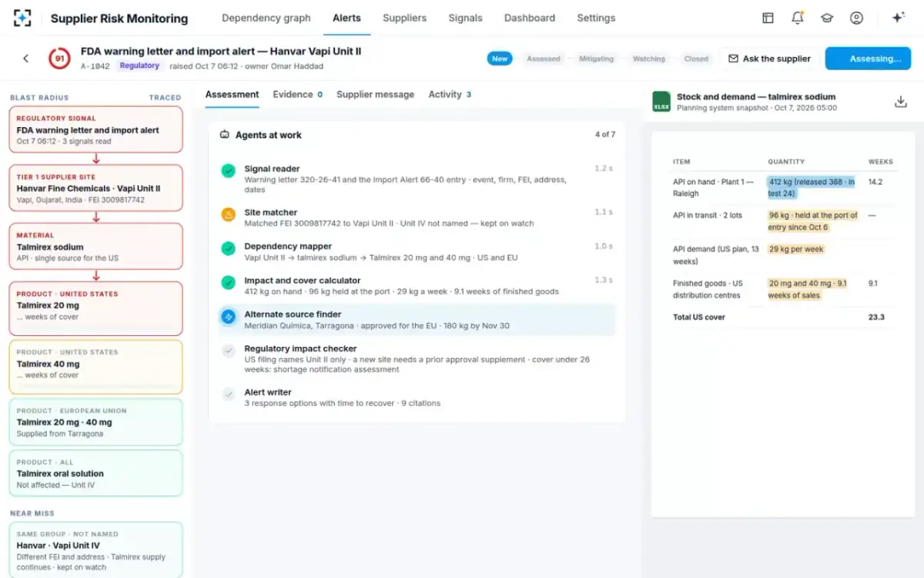The height and width of the screenshot is (578, 924).
Task: Open Impact and cover calculator row
Action: 417,286
